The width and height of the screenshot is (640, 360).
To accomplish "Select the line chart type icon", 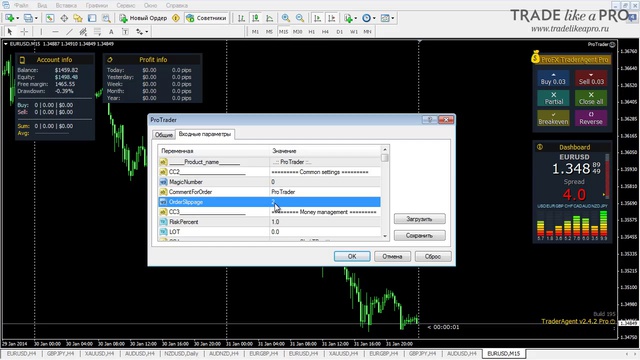I will click(x=269, y=18).
